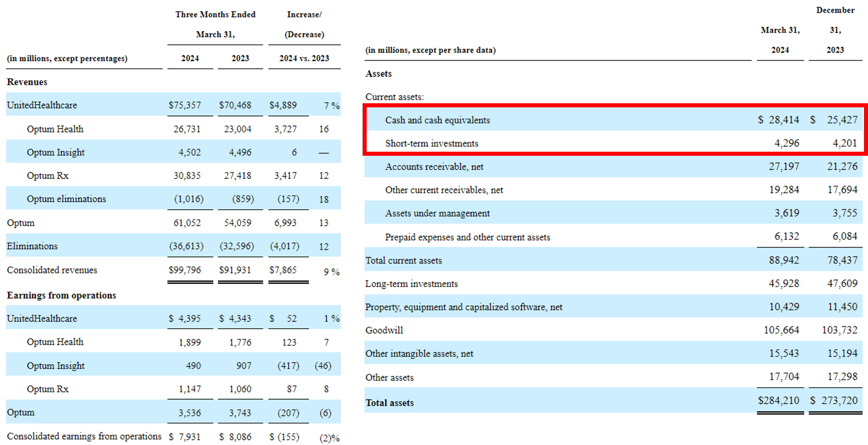Select the Assets under management label
Viewport: 868px width, 445px height.
coord(437,213)
